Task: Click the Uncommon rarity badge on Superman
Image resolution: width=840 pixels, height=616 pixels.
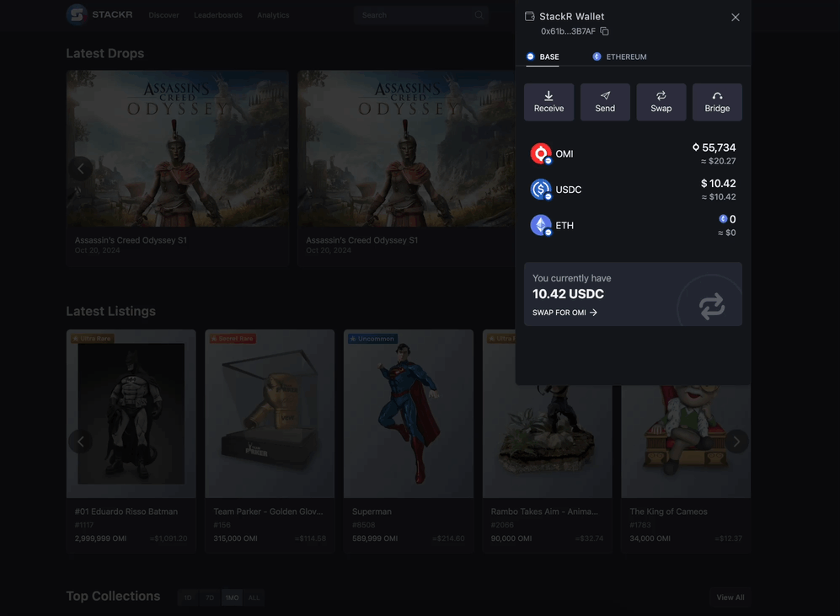Action: [372, 339]
